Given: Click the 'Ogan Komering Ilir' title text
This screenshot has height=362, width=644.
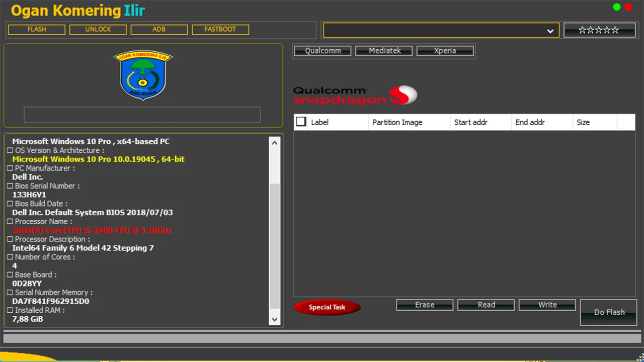Looking at the screenshot, I should click(x=78, y=11).
